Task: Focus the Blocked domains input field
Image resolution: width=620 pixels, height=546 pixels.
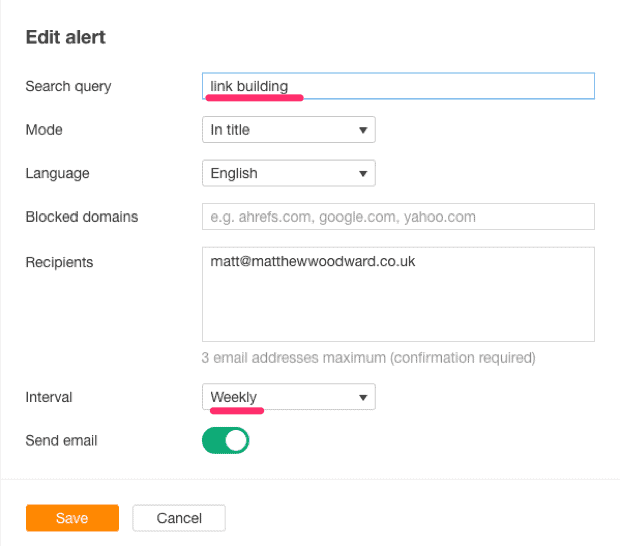Action: click(x=398, y=216)
